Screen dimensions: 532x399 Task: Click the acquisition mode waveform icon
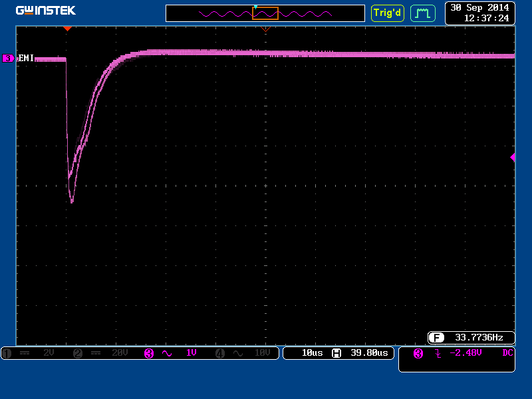[423, 13]
